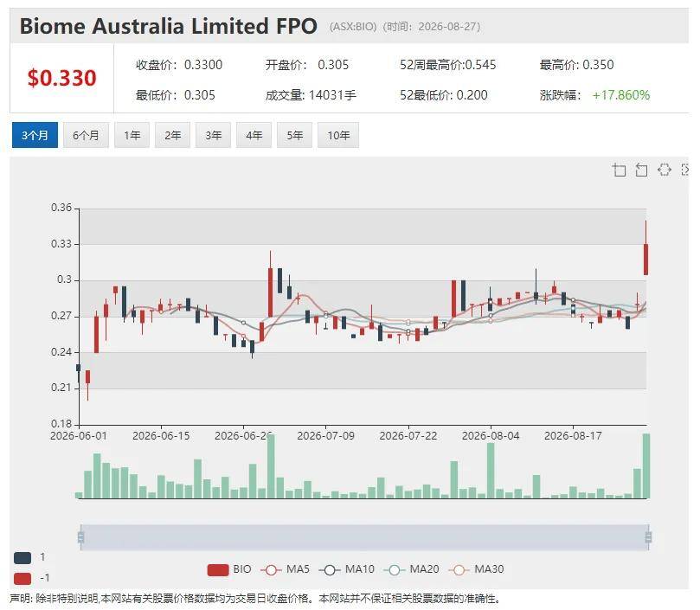Toggle the MA10 line legend
700x610 pixels.
tap(347, 569)
